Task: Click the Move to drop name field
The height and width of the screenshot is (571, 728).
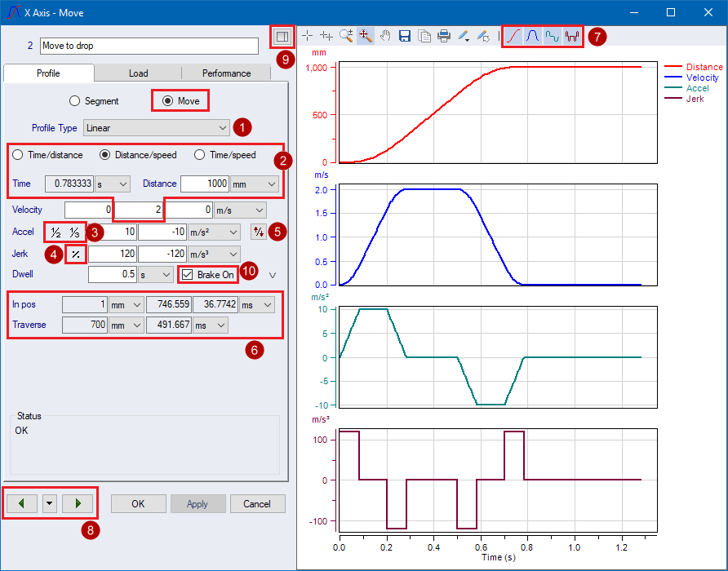Action: [148, 46]
